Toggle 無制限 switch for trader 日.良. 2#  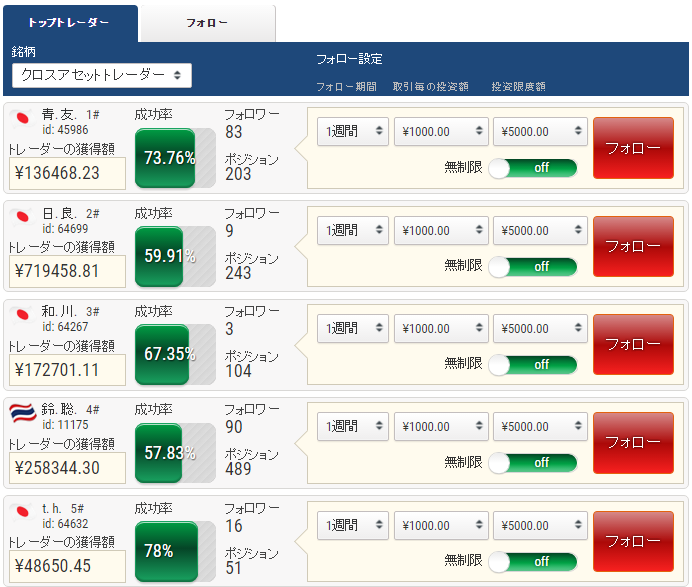pyautogui.click(x=533, y=267)
